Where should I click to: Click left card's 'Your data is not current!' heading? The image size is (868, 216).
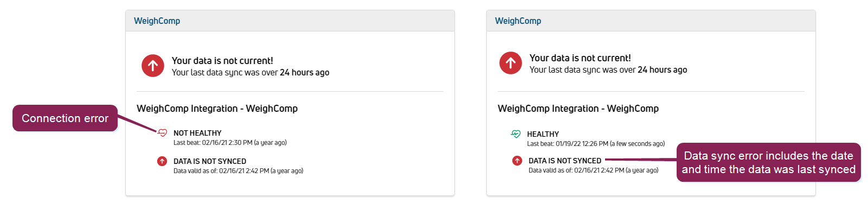tap(222, 61)
